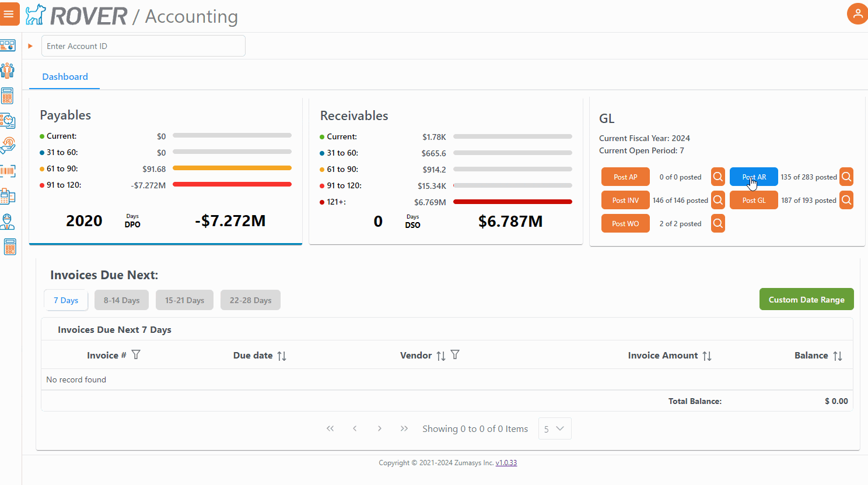Sort by the Due date column

click(x=282, y=356)
